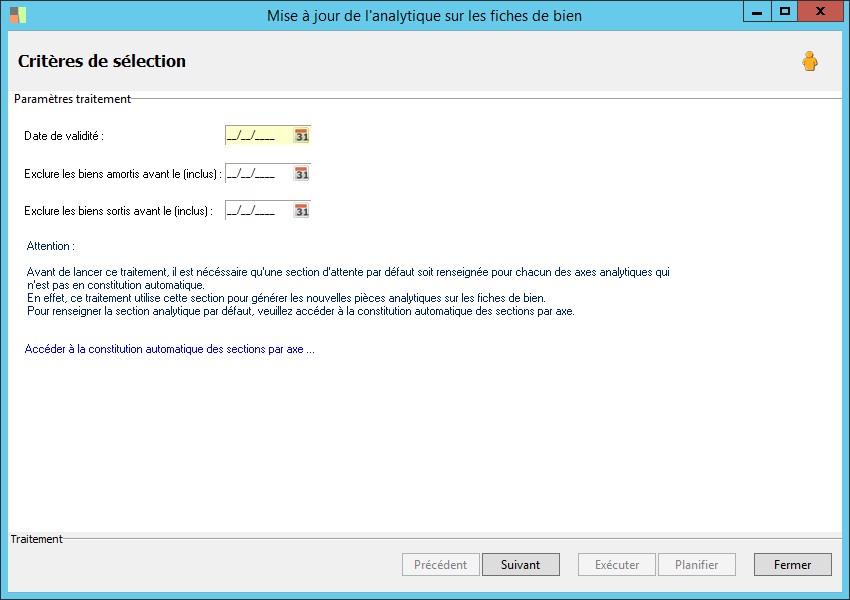This screenshot has width=850, height=600.
Task: Open calendar for biens sortis exclusion date
Action: pyautogui.click(x=302, y=211)
